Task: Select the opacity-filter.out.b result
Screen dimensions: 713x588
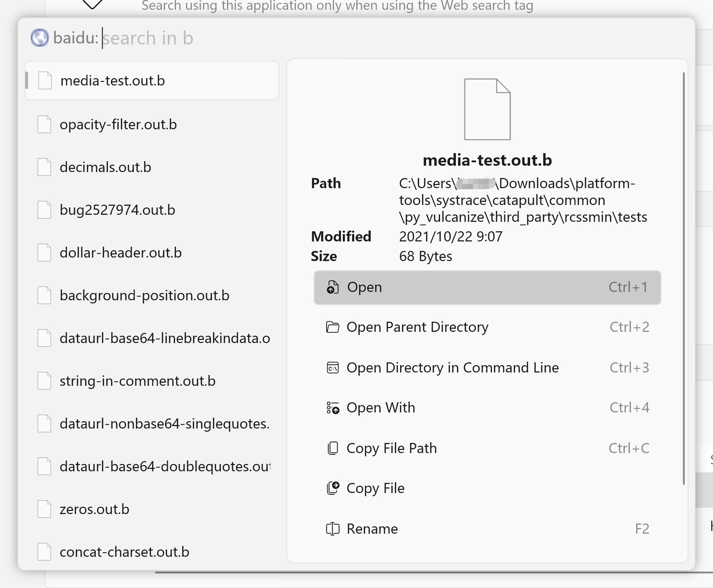Action: tap(118, 124)
